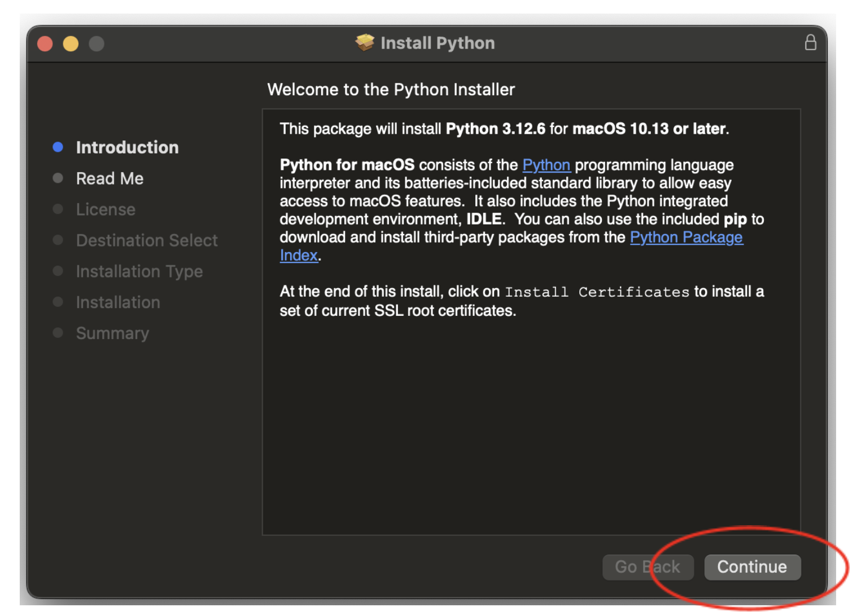Viewport: 857px width, 616px height.
Task: Click the gray disabled zoom window button
Action: tap(97, 43)
